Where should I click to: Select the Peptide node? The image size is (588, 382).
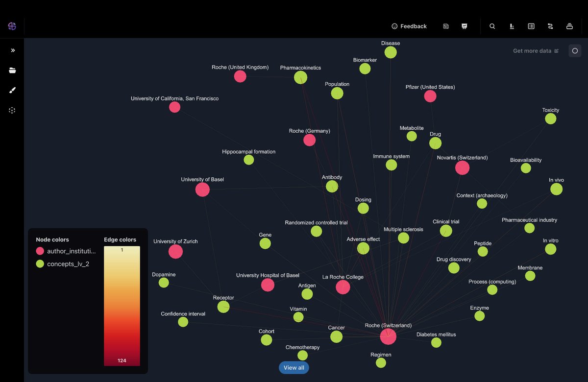483,252
